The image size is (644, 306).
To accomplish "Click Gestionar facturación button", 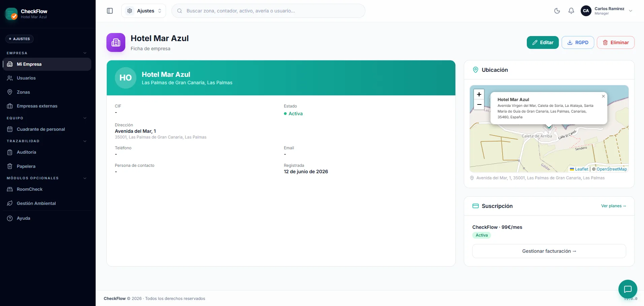I will click(x=549, y=251).
